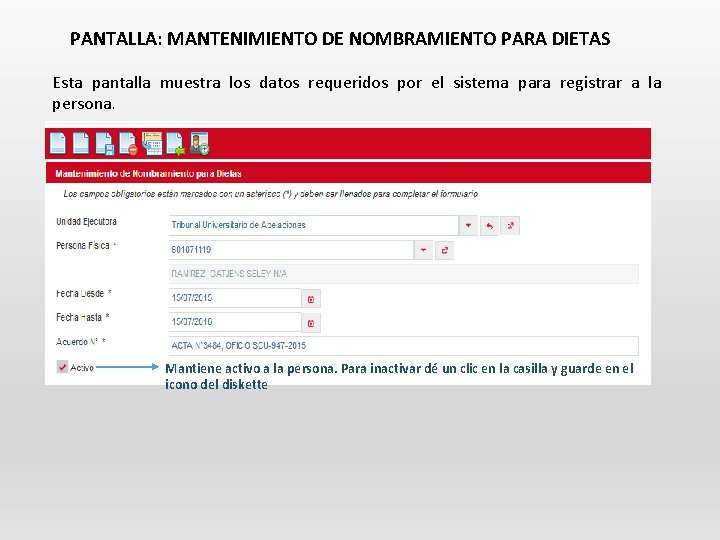Click the 'Persona Física' label
The height and width of the screenshot is (540, 720).
coord(83,246)
